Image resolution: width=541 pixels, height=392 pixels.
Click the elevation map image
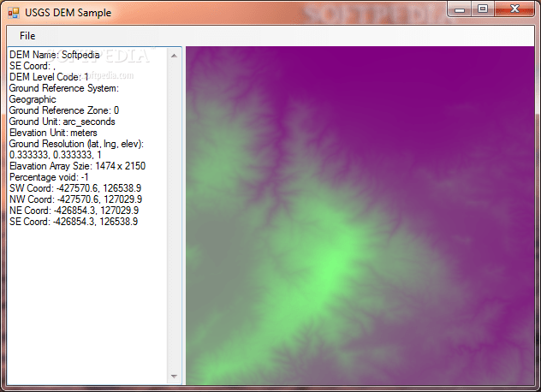[360, 216]
